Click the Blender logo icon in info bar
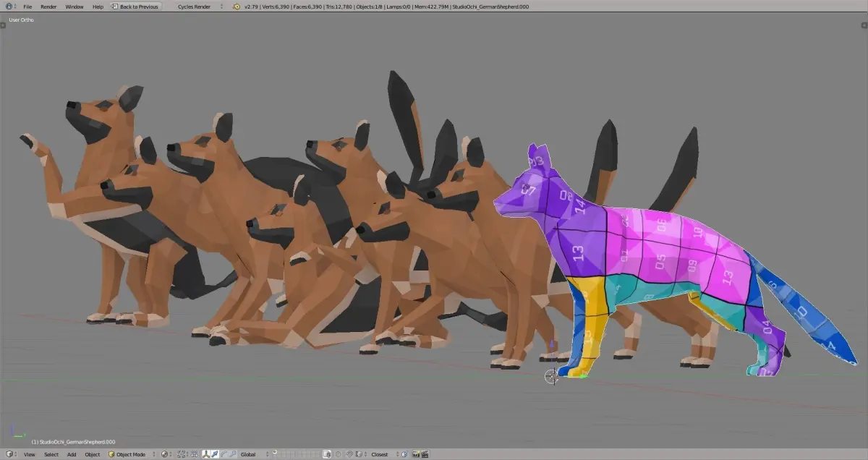Viewport: 868px width, 460px height. pyautogui.click(x=237, y=6)
